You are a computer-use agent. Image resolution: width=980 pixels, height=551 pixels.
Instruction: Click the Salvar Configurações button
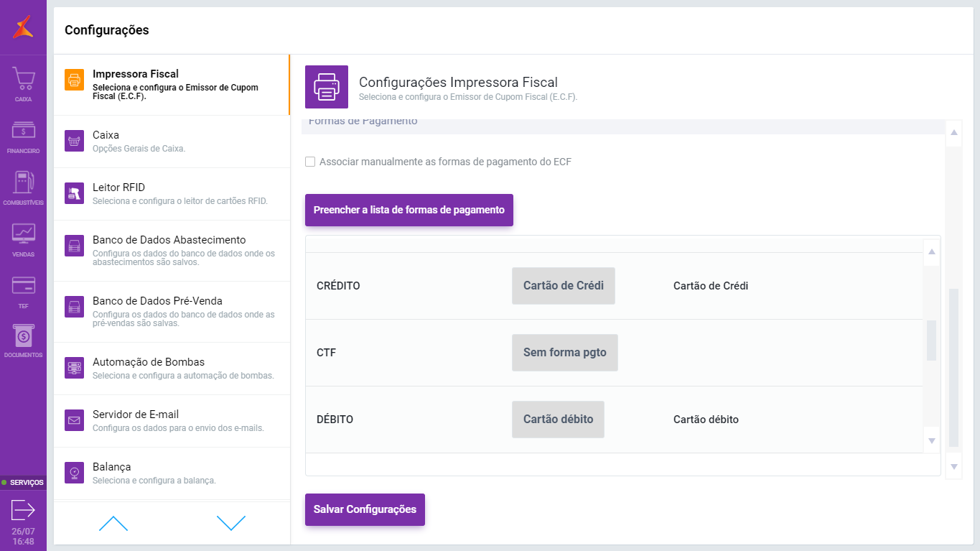[x=365, y=509]
